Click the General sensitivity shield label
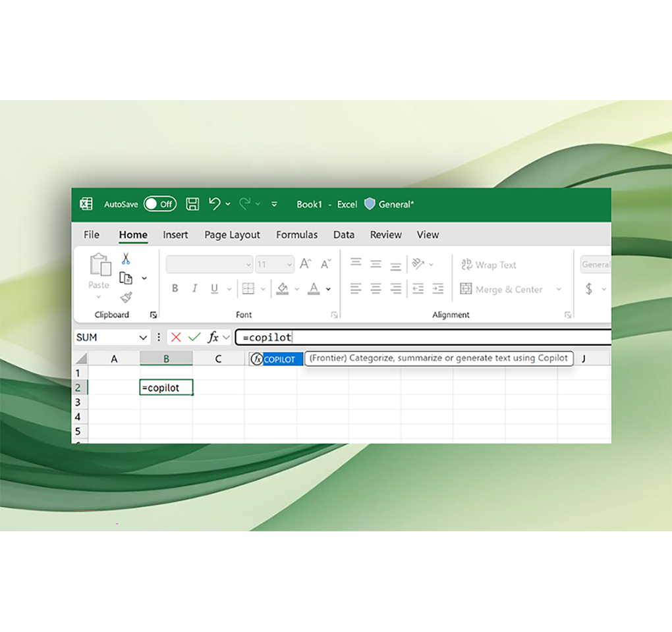 [x=389, y=204]
